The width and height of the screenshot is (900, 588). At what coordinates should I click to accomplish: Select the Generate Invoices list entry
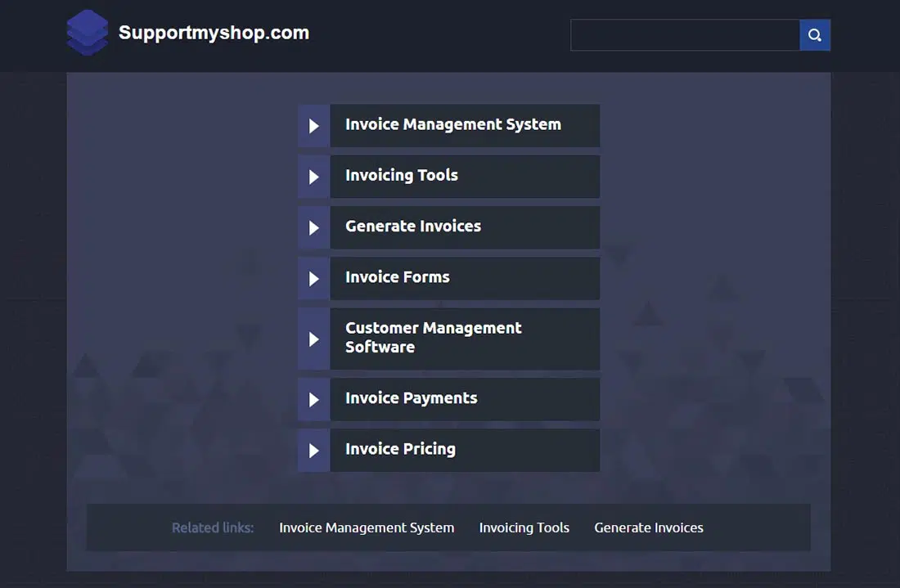[413, 227]
